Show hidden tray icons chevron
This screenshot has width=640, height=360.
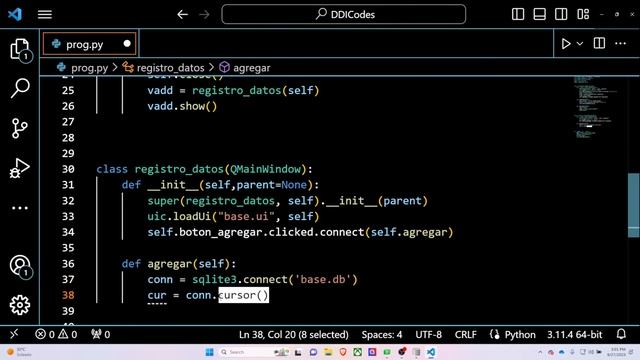(540, 352)
